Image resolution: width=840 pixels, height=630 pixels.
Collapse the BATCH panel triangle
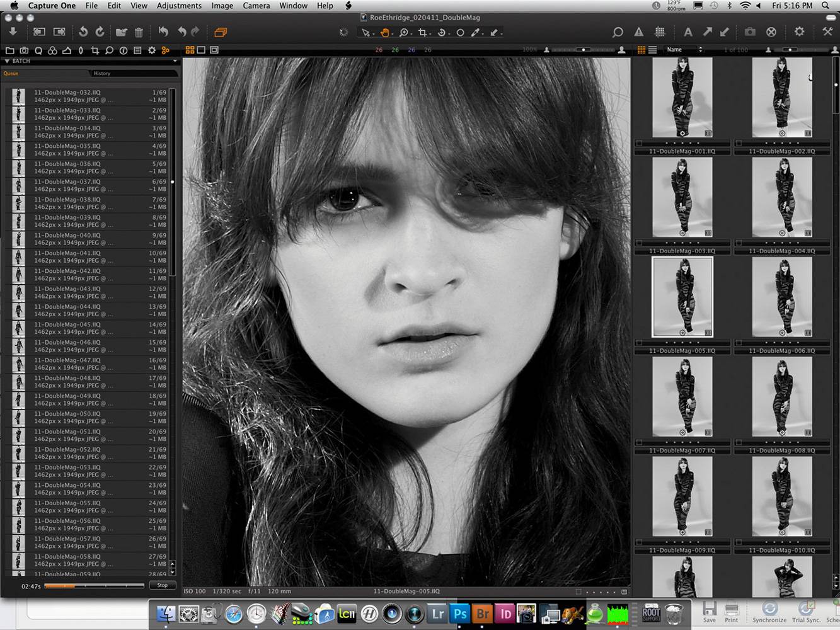(7, 61)
